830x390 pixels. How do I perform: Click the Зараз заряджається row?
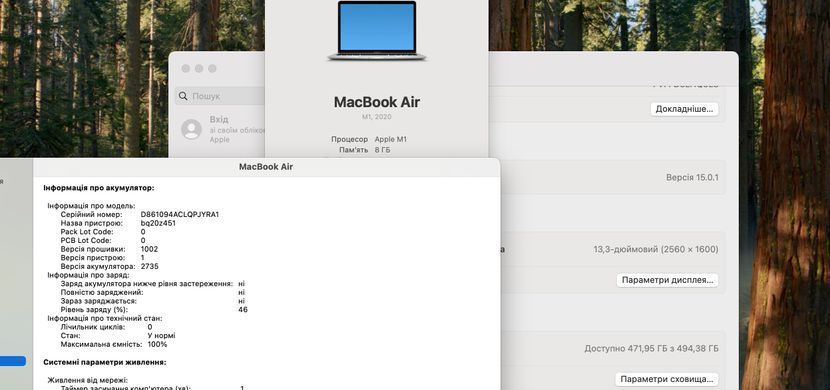click(152, 301)
